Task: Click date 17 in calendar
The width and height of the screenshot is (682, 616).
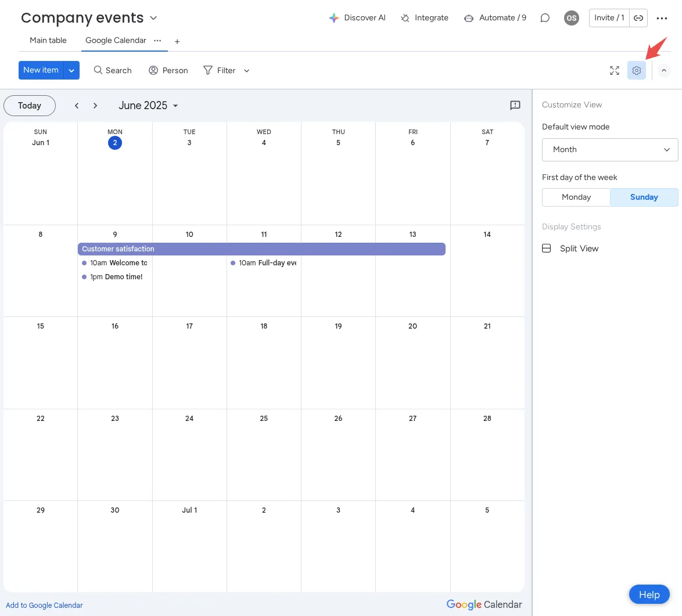Action: tap(189, 326)
